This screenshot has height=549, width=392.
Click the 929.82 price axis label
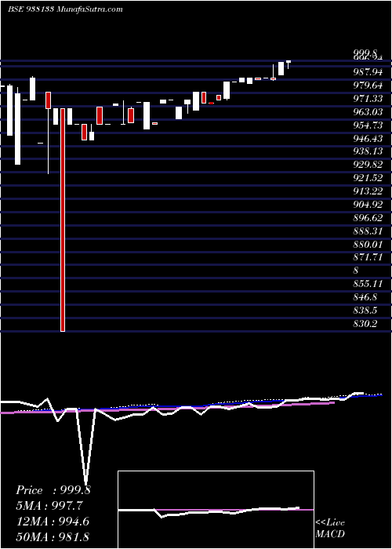[x=368, y=165]
